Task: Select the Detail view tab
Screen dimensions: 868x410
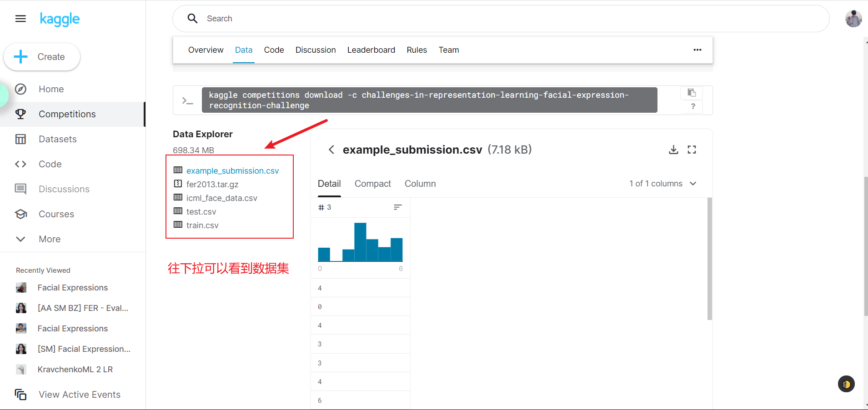Action: point(329,184)
